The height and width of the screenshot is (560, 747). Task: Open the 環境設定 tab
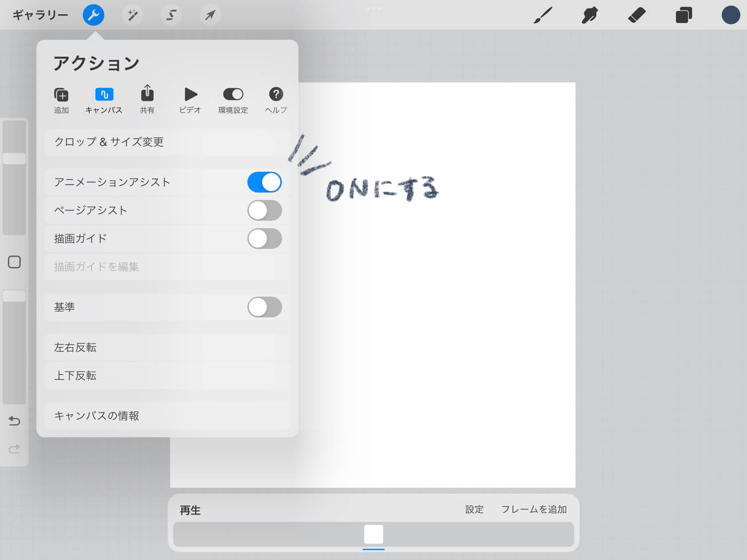click(233, 100)
